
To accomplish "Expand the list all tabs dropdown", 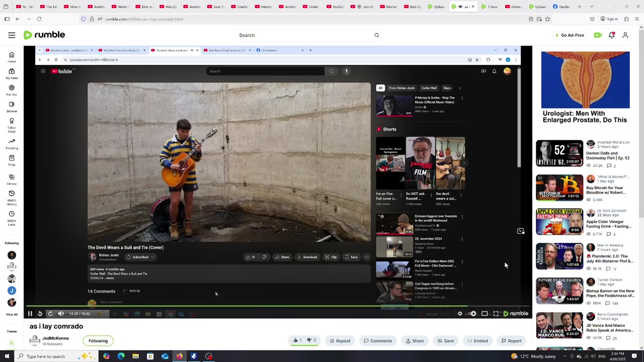I will (x=591, y=7).
